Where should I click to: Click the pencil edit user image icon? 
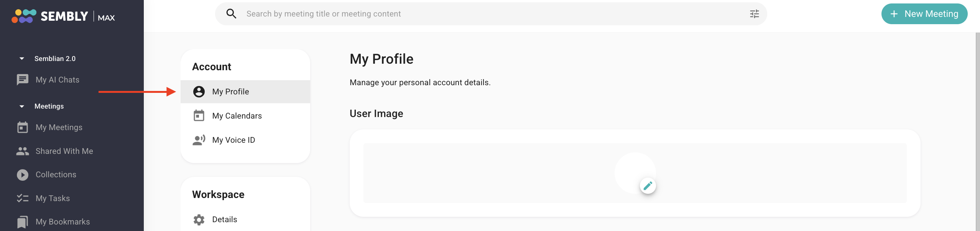(x=648, y=186)
